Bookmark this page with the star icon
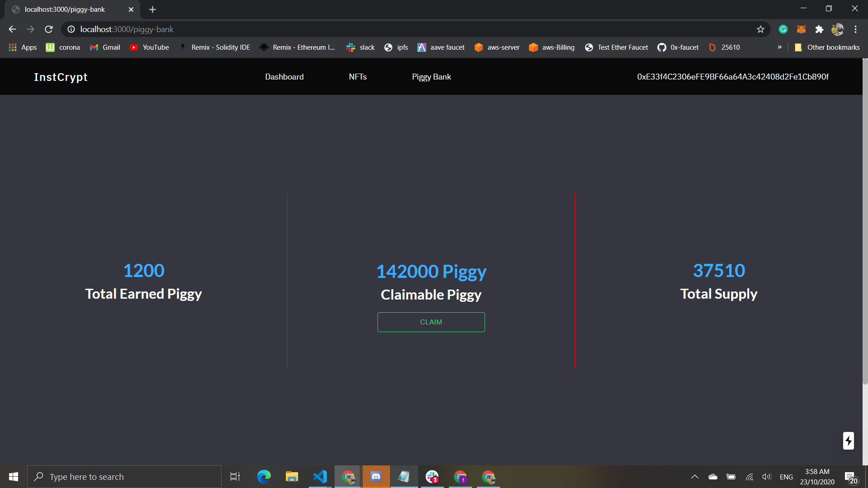This screenshot has width=868, height=488. point(760,29)
